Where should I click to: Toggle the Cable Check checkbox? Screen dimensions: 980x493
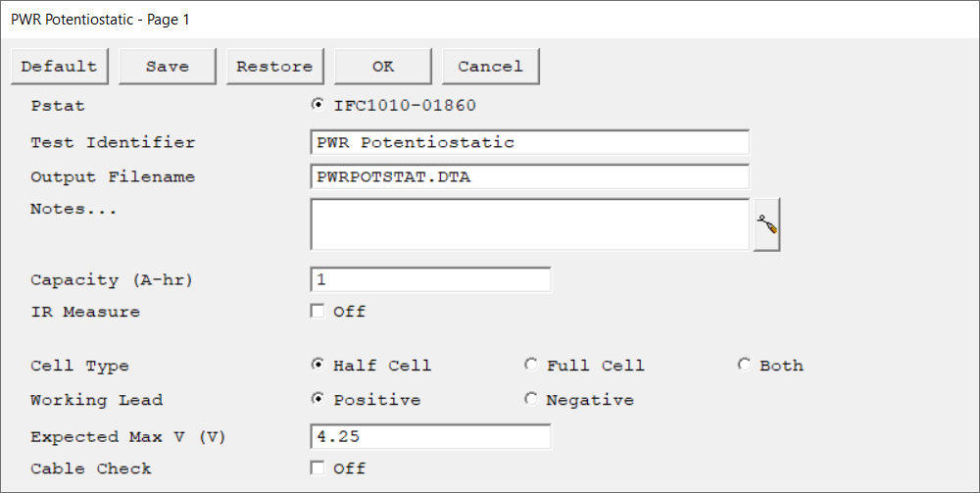(318, 468)
